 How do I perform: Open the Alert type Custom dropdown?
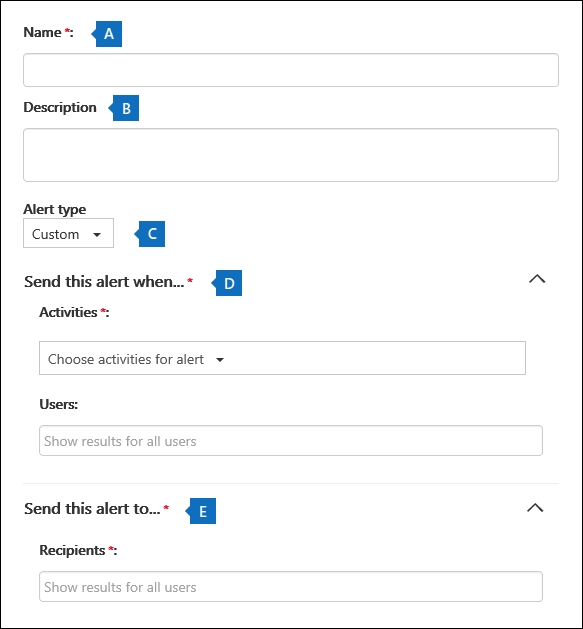[x=68, y=233]
